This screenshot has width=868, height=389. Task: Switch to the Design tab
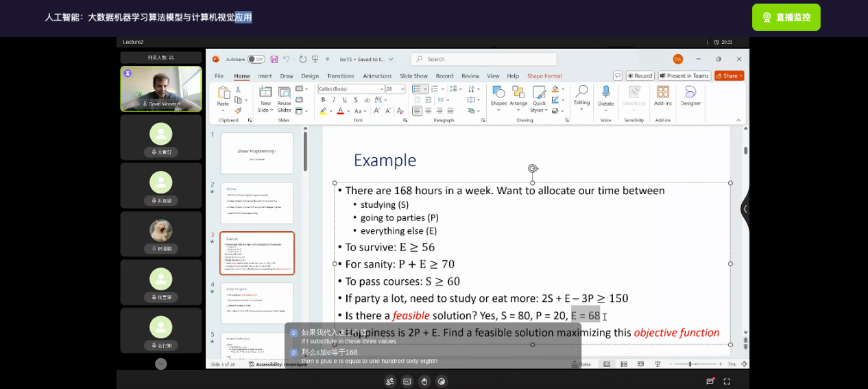pos(310,76)
